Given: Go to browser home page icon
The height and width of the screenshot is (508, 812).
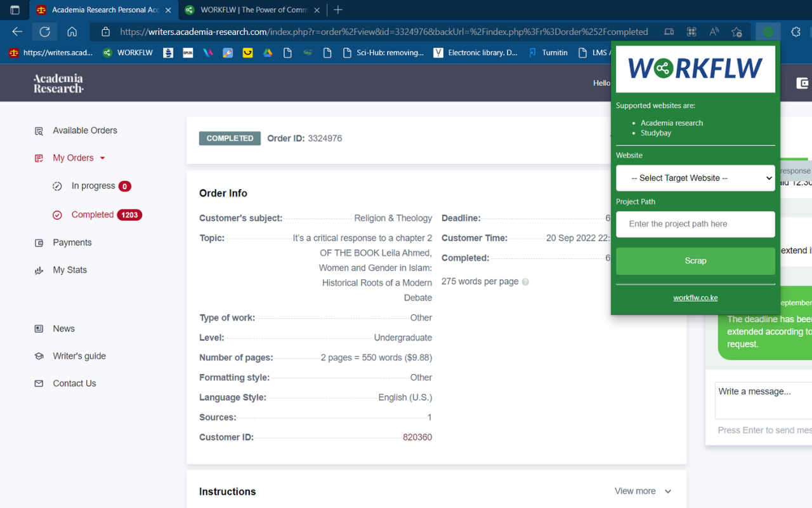Looking at the screenshot, I should pyautogui.click(x=72, y=32).
